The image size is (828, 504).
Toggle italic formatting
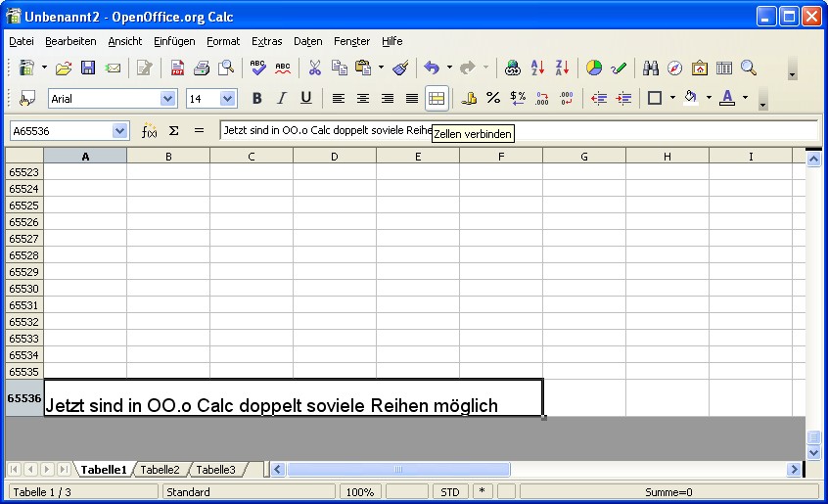[282, 99]
